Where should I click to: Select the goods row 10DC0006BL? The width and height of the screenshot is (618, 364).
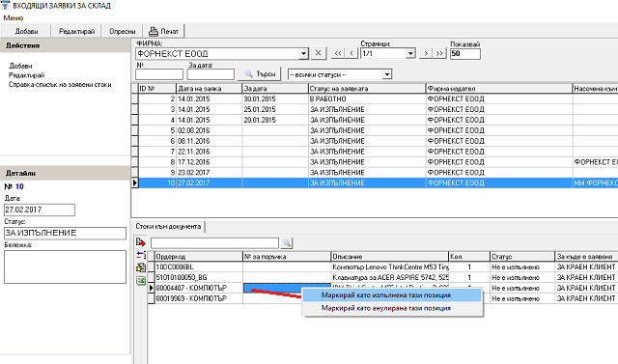coord(382,267)
